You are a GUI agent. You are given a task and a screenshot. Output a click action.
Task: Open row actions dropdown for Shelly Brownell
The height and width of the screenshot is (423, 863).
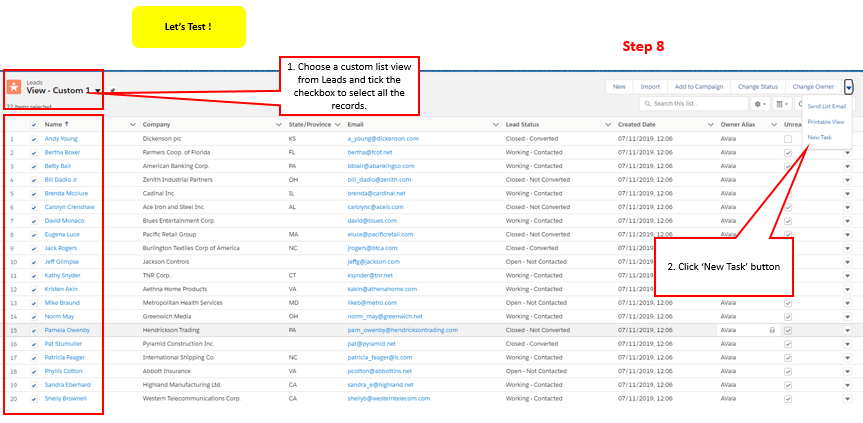848,398
